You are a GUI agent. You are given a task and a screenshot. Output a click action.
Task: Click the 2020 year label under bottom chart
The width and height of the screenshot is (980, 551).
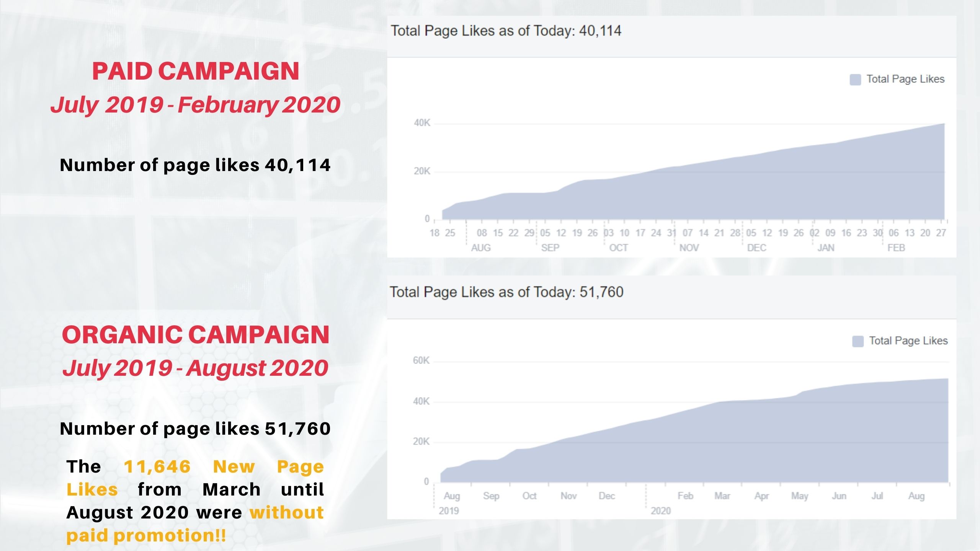(661, 511)
